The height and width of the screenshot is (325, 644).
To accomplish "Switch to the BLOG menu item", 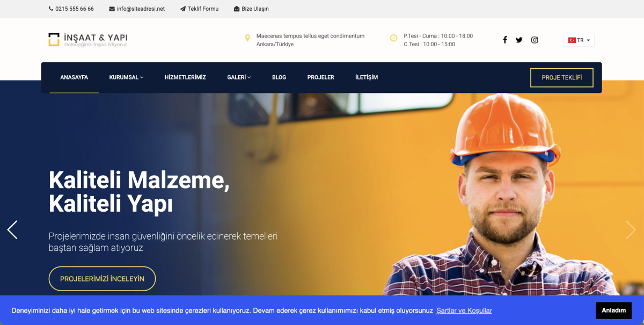I will [279, 77].
